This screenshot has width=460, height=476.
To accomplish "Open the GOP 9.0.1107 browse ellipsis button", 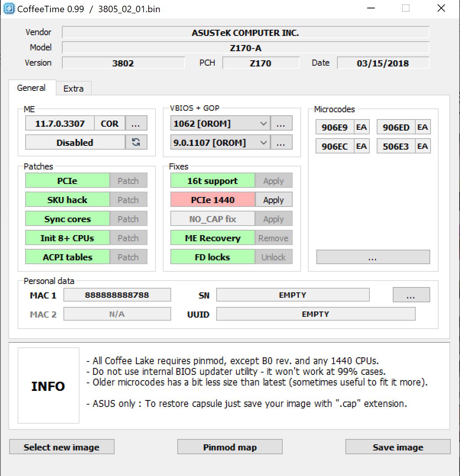I will [281, 142].
